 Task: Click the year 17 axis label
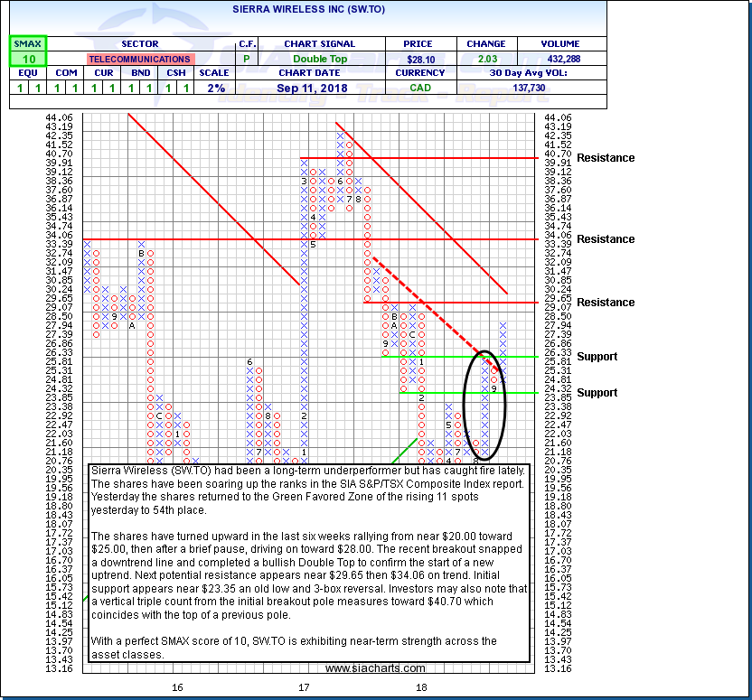pos(304,687)
